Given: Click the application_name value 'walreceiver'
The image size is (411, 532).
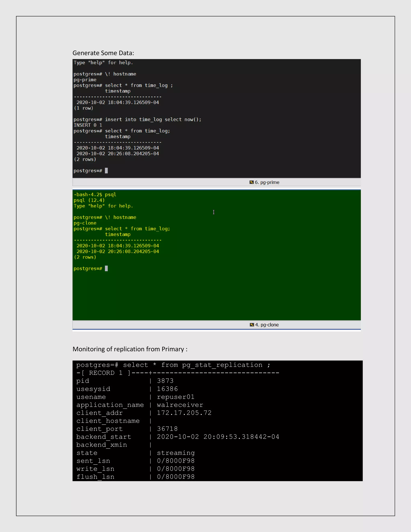Looking at the screenshot, I should click(180, 405).
